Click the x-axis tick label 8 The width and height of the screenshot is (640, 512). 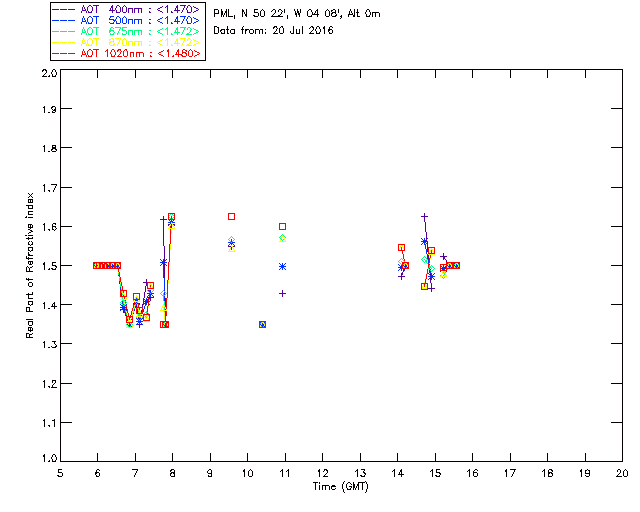click(x=172, y=473)
